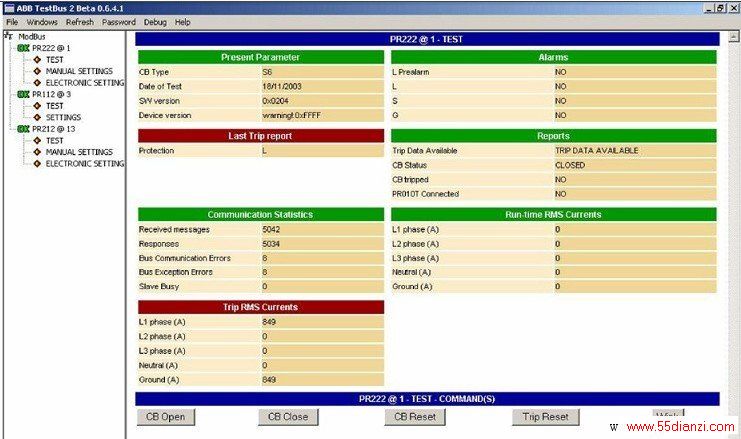Select the ModBus root node
The width and height of the screenshot is (741, 439).
tap(32, 36)
